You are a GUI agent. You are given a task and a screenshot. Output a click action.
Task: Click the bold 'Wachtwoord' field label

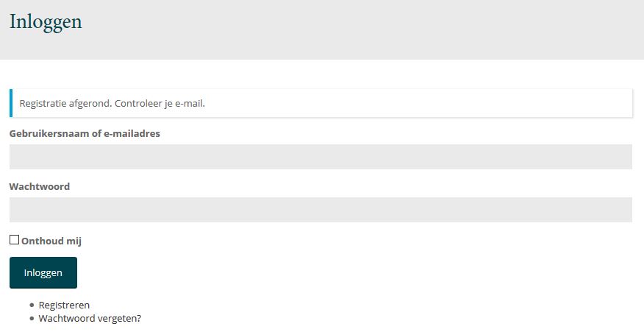point(40,186)
